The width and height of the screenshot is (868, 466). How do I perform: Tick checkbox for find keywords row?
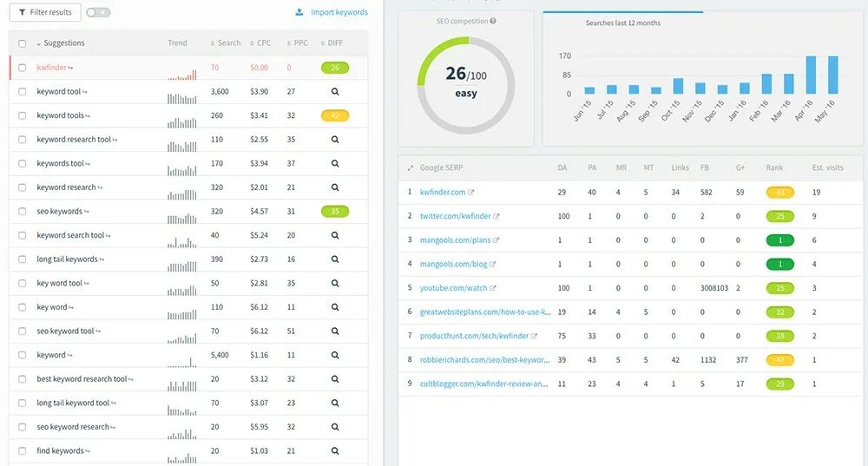point(23,451)
